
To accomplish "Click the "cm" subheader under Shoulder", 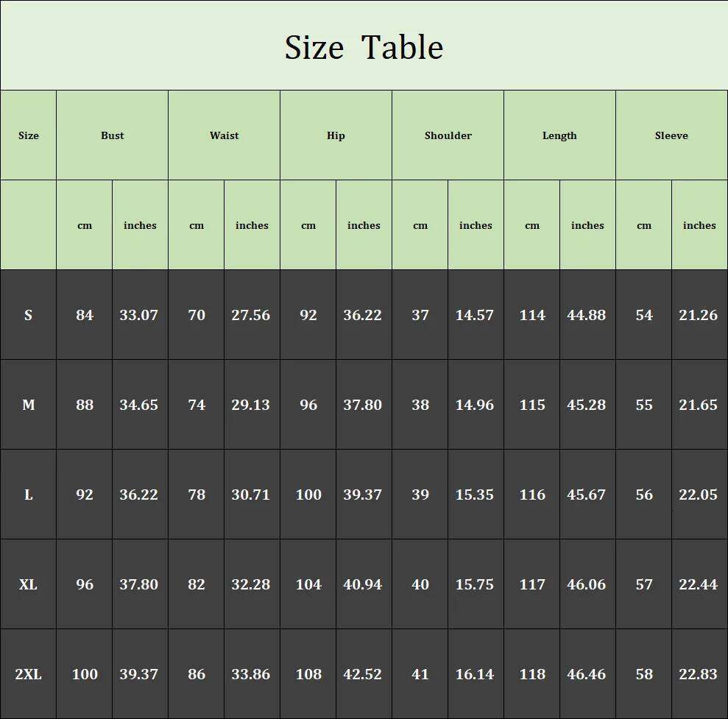I will point(420,226).
